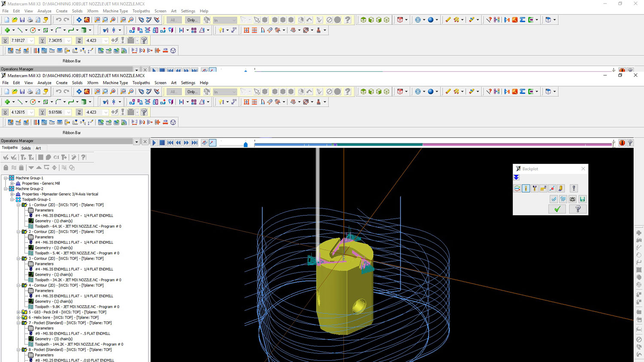Click Operations Manager help question icon

(x=83, y=157)
